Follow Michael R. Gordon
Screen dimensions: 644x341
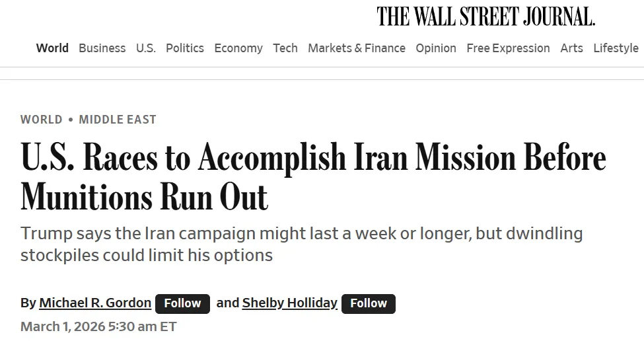[182, 303]
